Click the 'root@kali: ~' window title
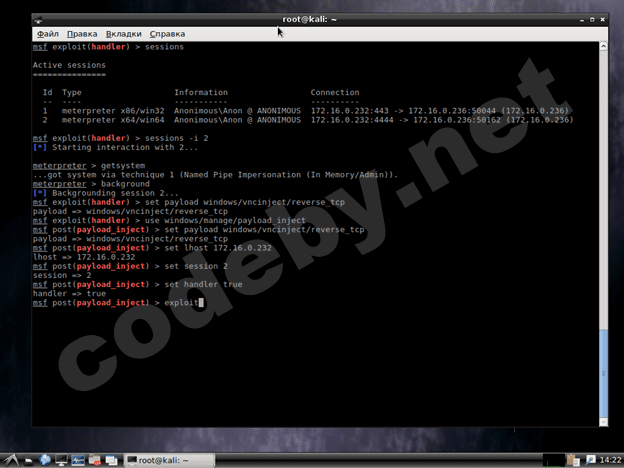Image resolution: width=624 pixels, height=468 pixels. 309,19
